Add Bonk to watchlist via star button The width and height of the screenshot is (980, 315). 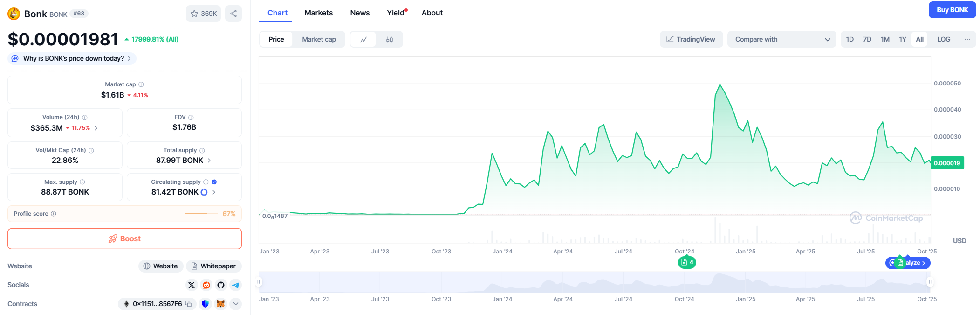(x=204, y=14)
